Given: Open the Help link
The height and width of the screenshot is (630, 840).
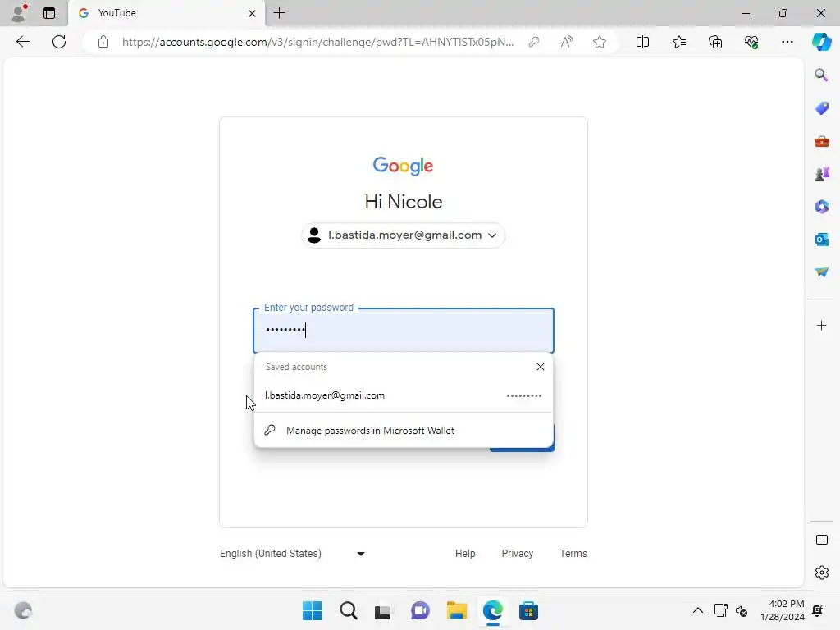Looking at the screenshot, I should coord(465,554).
